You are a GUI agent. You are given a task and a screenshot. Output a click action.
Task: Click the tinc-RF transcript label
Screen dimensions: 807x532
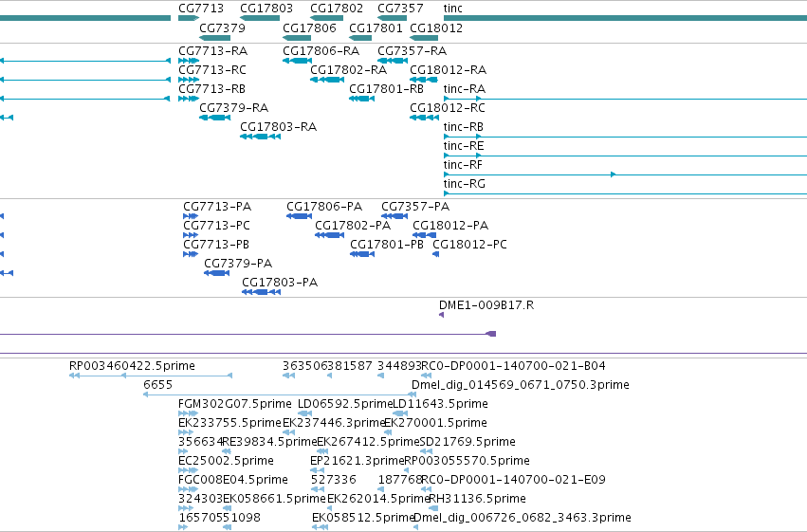(x=463, y=165)
